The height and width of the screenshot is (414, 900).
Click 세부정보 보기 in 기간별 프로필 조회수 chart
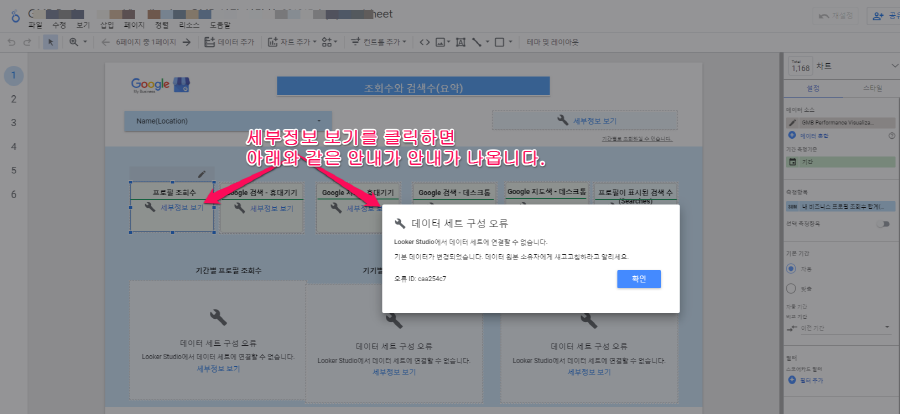tap(218, 369)
